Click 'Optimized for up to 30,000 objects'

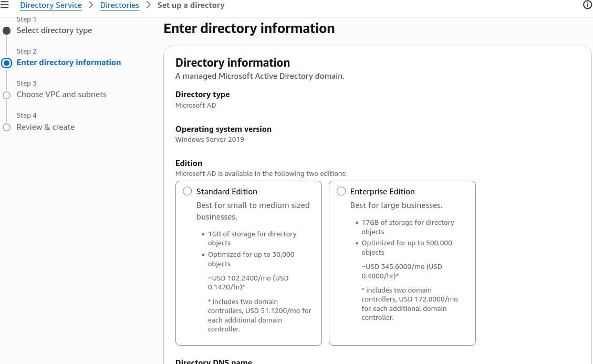coord(251,259)
